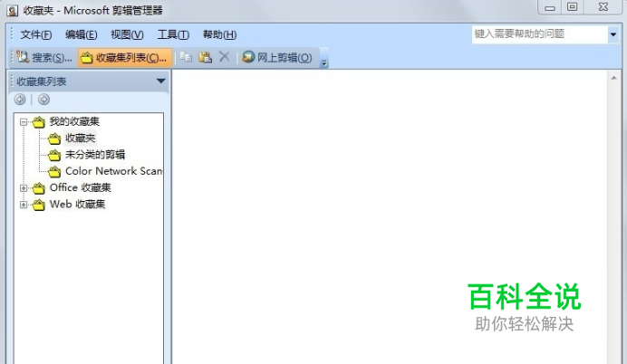627x364 pixels.
Task: Collapse the 我的收藏集 tree node
Action: pyautogui.click(x=24, y=122)
